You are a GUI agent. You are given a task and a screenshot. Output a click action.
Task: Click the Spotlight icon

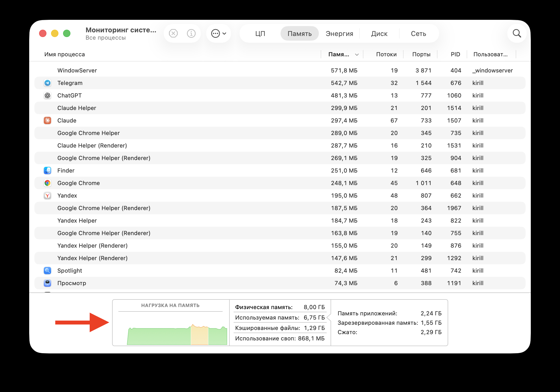tap(47, 271)
